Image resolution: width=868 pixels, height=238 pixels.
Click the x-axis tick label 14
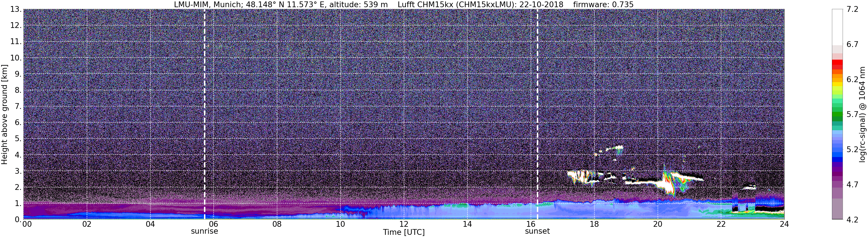pos(467,224)
